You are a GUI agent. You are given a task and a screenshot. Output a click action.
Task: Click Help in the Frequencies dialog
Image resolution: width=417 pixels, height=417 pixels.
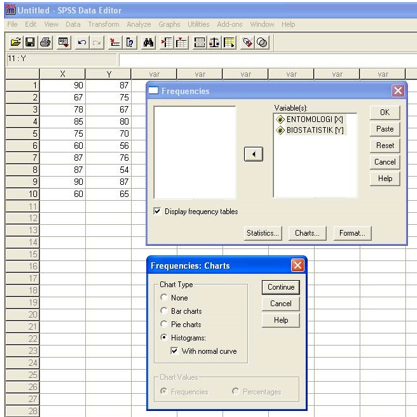pyautogui.click(x=385, y=179)
